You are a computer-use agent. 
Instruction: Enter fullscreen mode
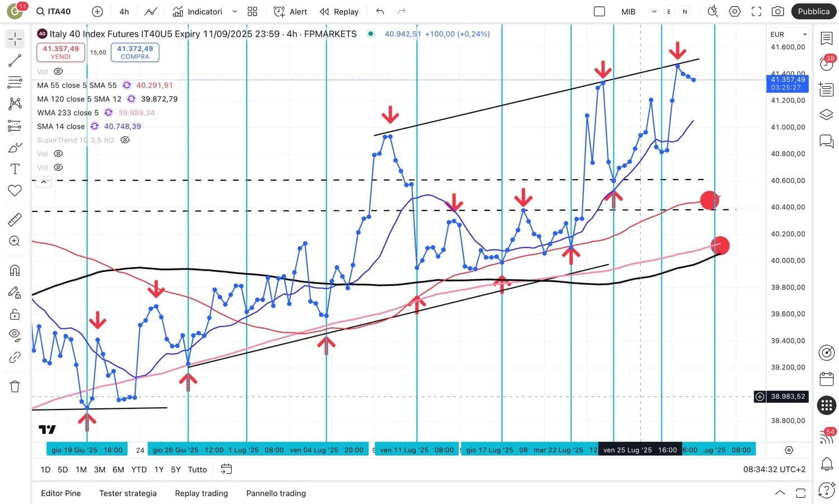[756, 11]
